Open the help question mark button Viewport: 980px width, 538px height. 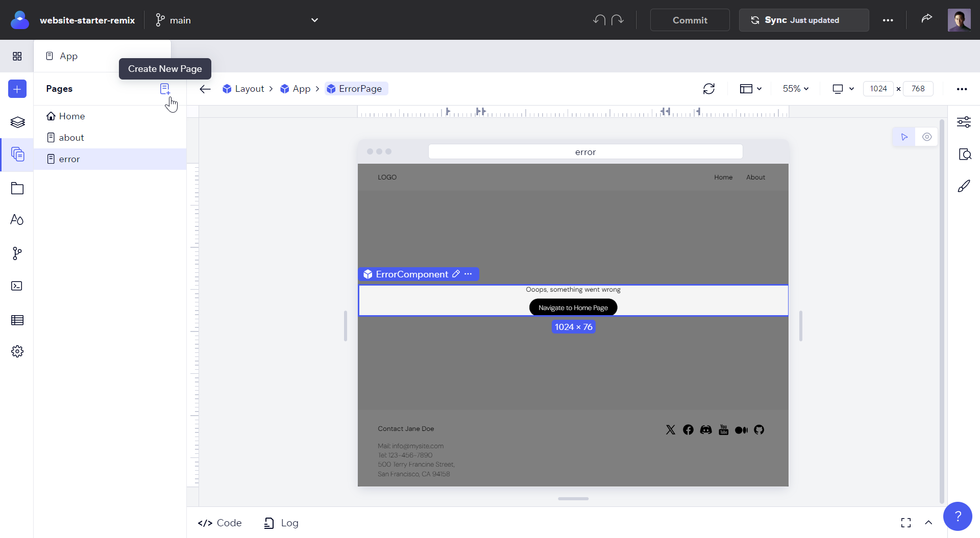958,516
